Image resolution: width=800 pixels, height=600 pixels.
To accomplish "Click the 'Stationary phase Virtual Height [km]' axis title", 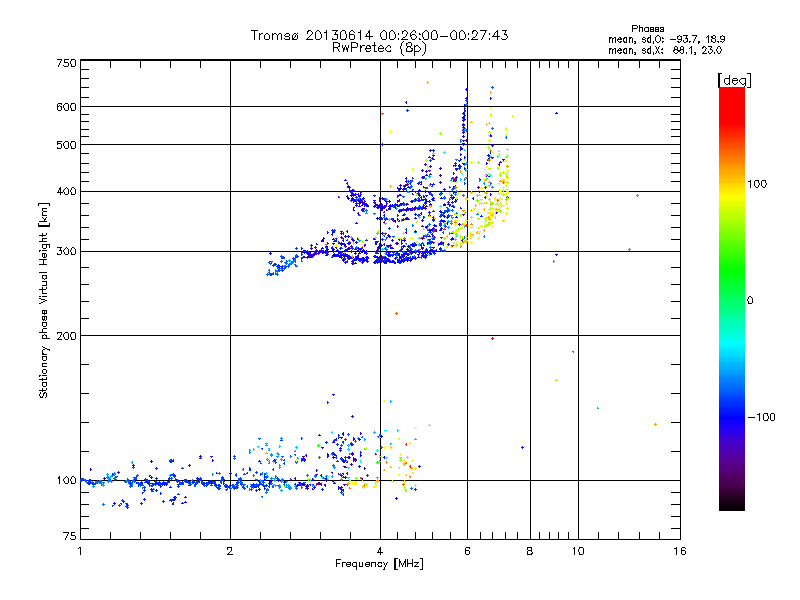I will click(x=43, y=301).
